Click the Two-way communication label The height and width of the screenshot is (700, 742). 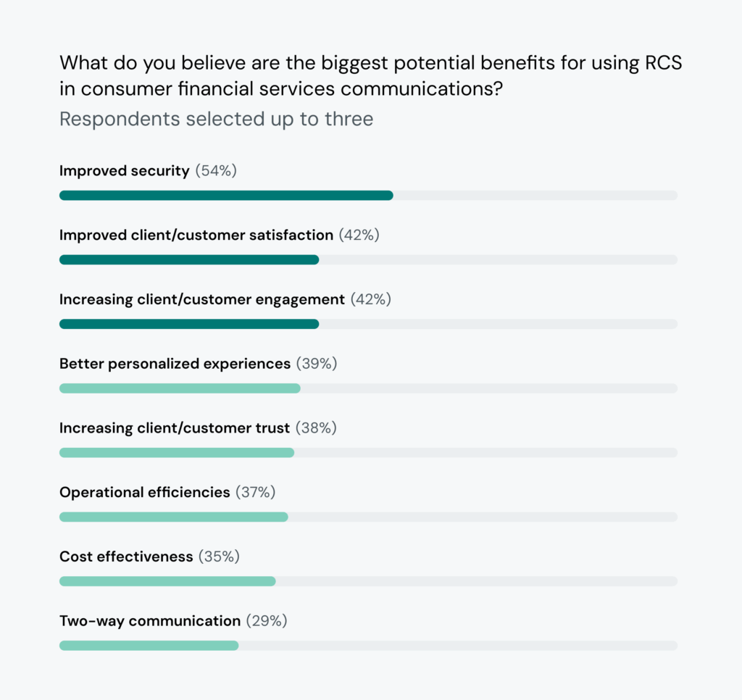(x=150, y=621)
